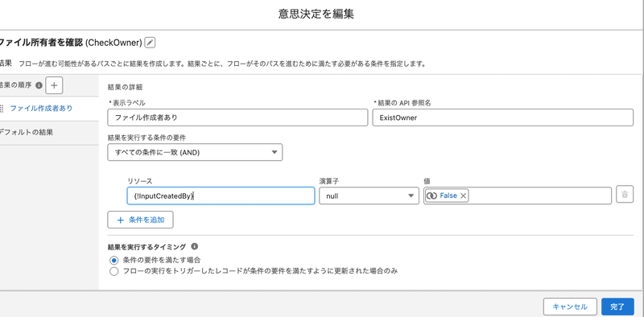Click the 意思決定を編集 dialog title

(x=316, y=14)
